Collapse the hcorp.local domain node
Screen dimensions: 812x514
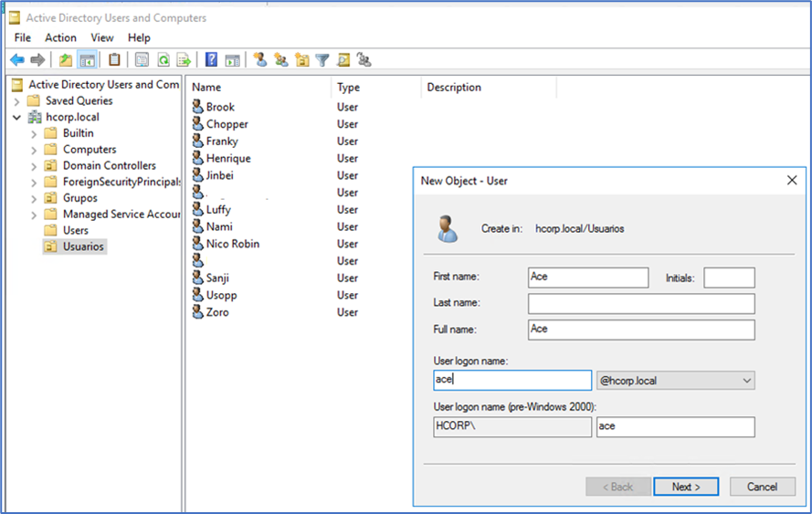pos(17,118)
